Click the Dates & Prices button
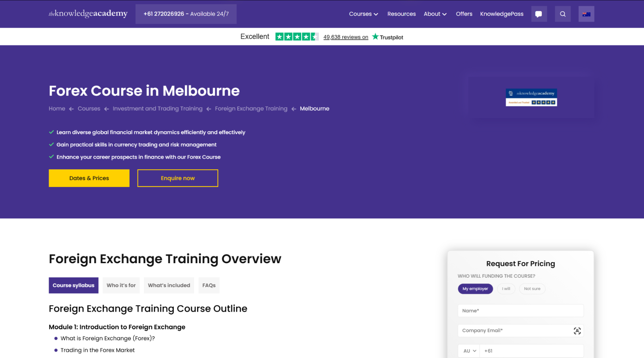The image size is (644, 358). point(89,178)
